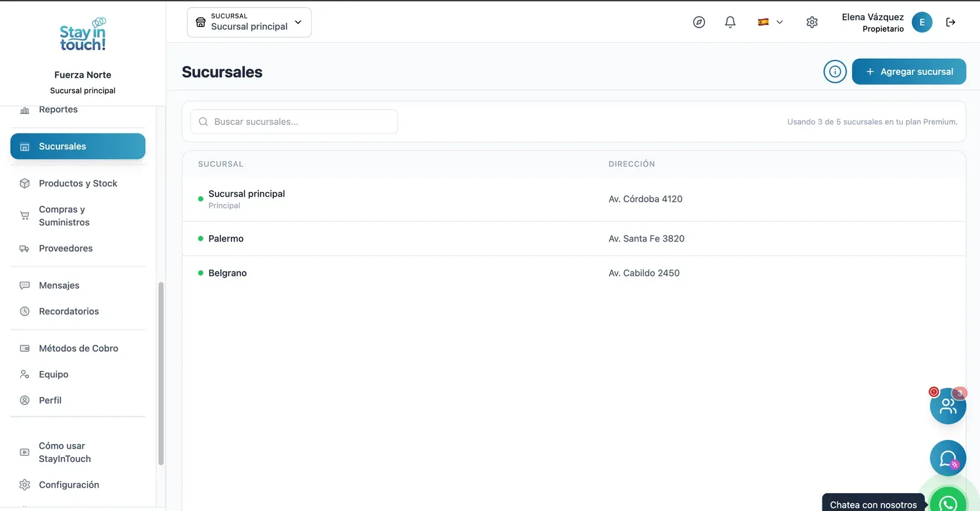The image size is (980, 511).
Task: Open the chat assistant floating bubble
Action: (948, 458)
